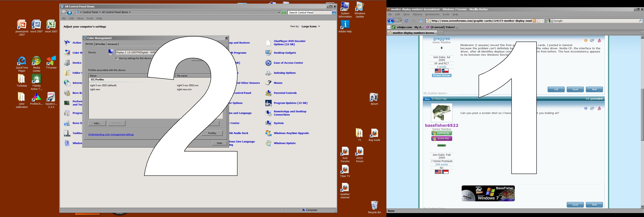644x217 pixels.
Task: Open TVCenter desktop shortcut
Action: pos(51,62)
